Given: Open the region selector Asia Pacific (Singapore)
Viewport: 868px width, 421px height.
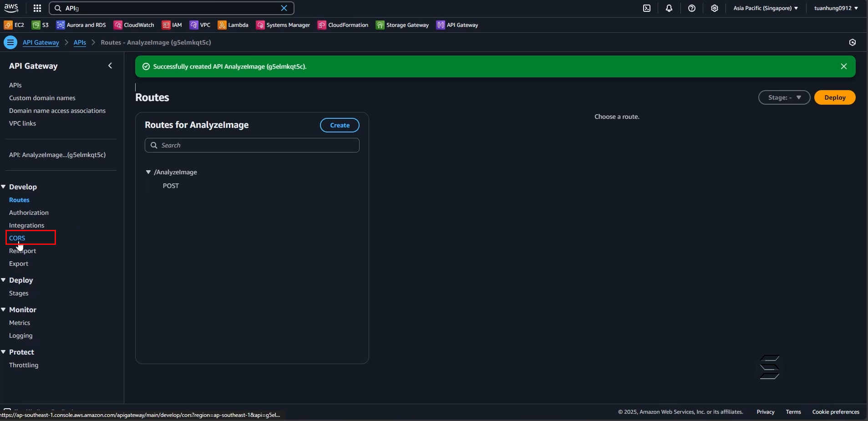Looking at the screenshot, I should click(x=766, y=8).
